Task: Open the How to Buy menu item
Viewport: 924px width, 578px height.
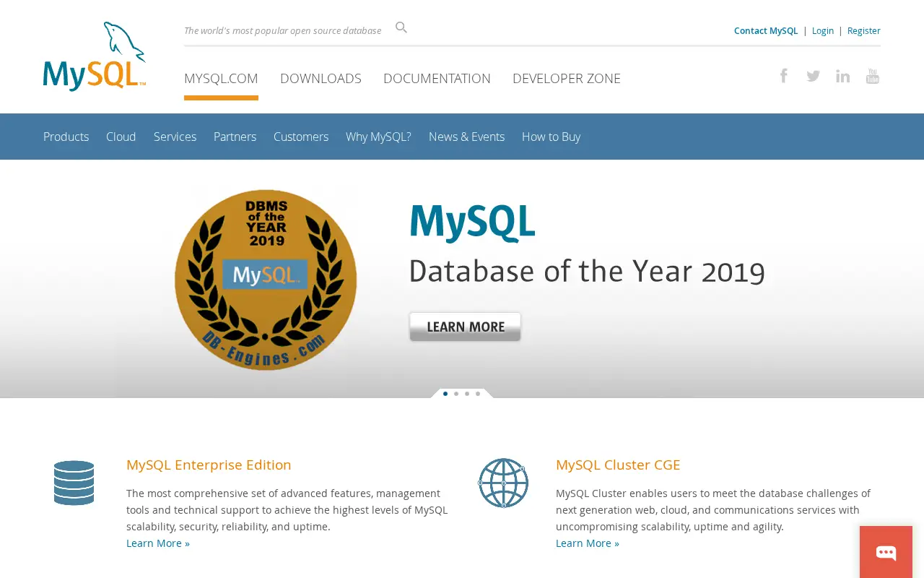Action: pyautogui.click(x=551, y=137)
